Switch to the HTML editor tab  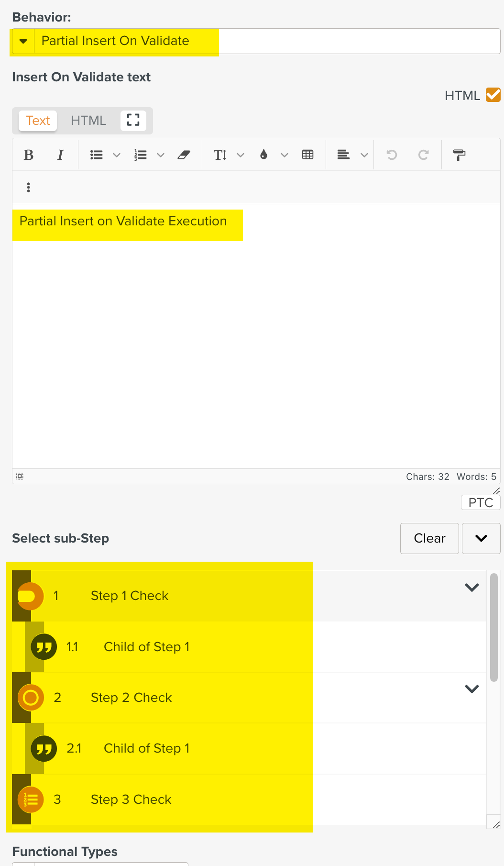[88, 121]
